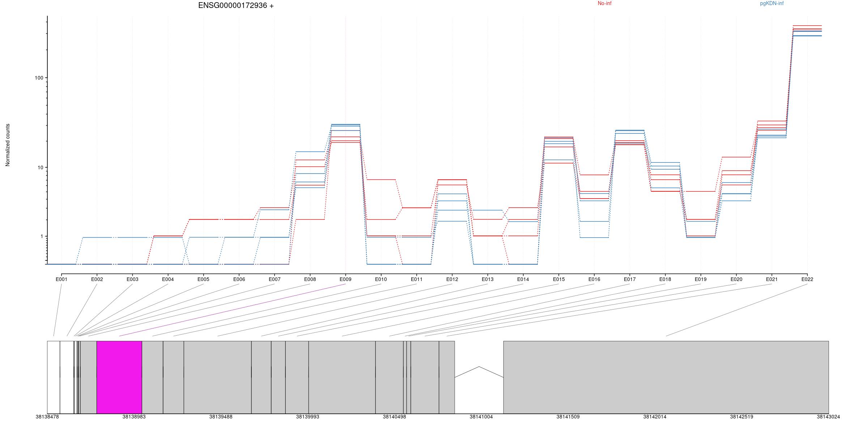This screenshot has width=868, height=434.
Task: Select exon label E019
Action: pyautogui.click(x=701, y=279)
